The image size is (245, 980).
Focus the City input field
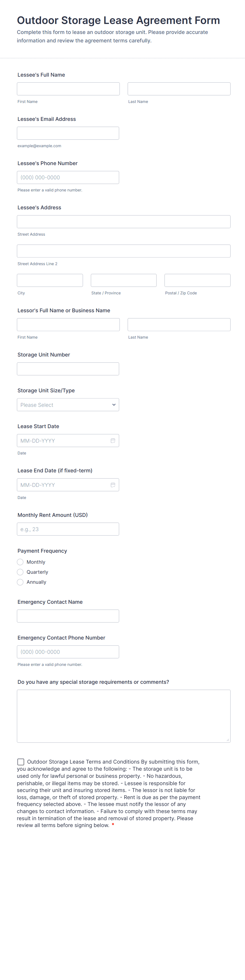pyautogui.click(x=50, y=280)
